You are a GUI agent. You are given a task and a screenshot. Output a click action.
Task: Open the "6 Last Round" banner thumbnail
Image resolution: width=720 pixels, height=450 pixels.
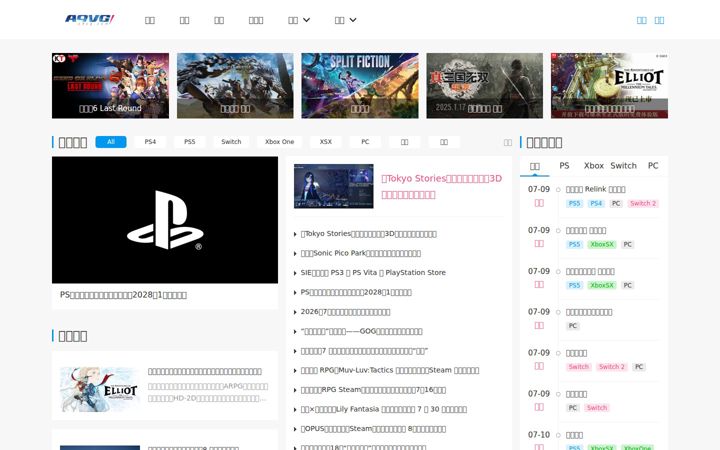click(110, 85)
